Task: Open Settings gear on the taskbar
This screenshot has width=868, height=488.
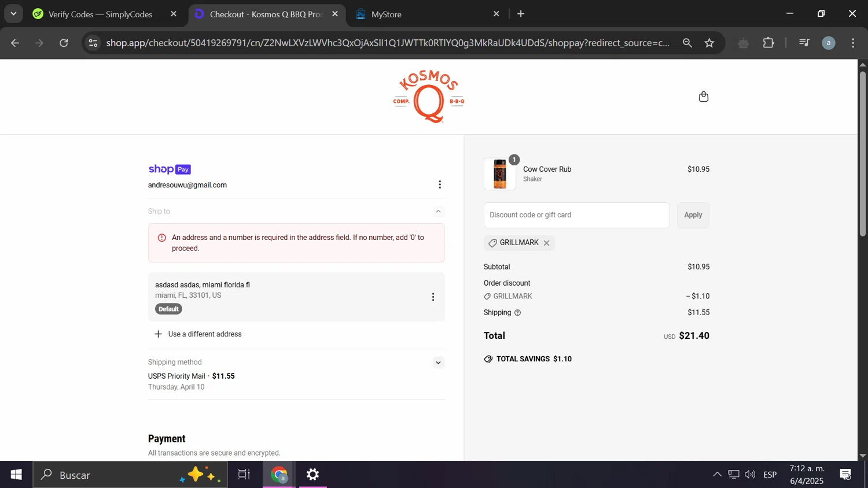Action: point(313,475)
